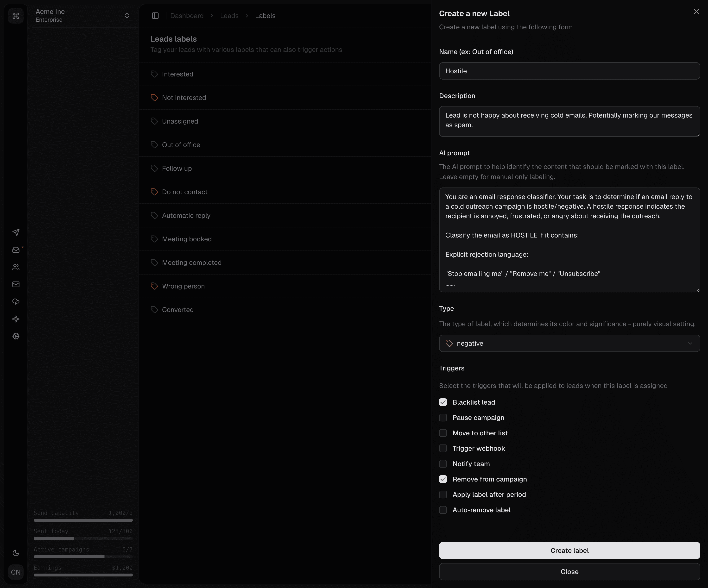Focus the label Name input field
The width and height of the screenshot is (708, 588).
pos(569,71)
